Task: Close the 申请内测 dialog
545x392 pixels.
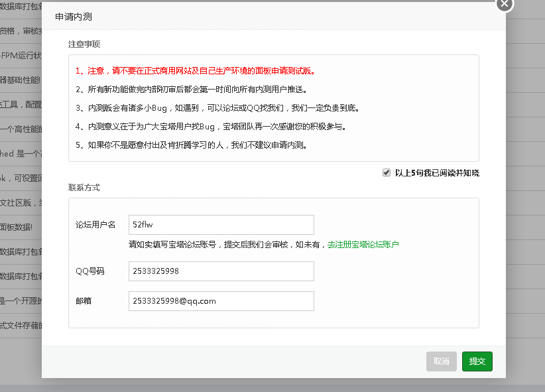Action: coord(504,5)
